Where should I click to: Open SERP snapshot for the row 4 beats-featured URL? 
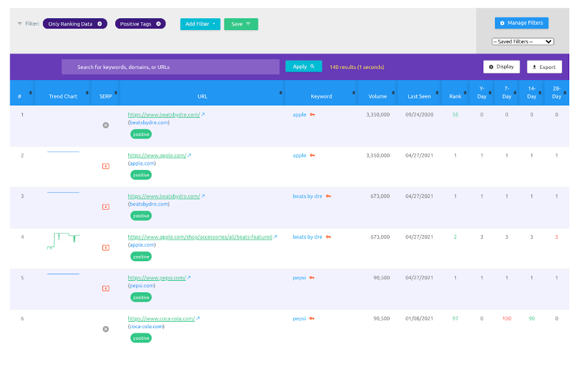tap(106, 247)
